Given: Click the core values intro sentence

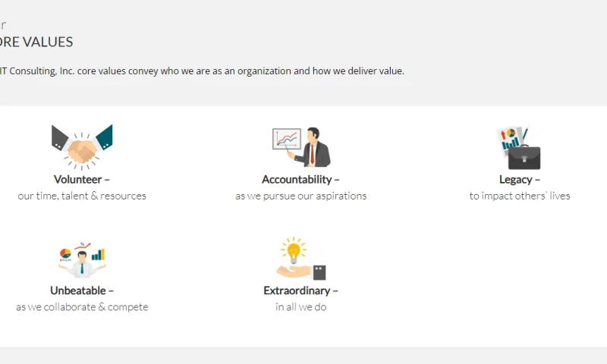Looking at the screenshot, I should 202,71.
